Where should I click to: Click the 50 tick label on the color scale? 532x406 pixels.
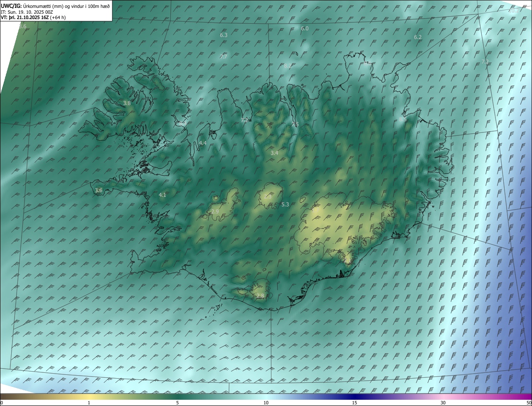pyautogui.click(x=528, y=403)
